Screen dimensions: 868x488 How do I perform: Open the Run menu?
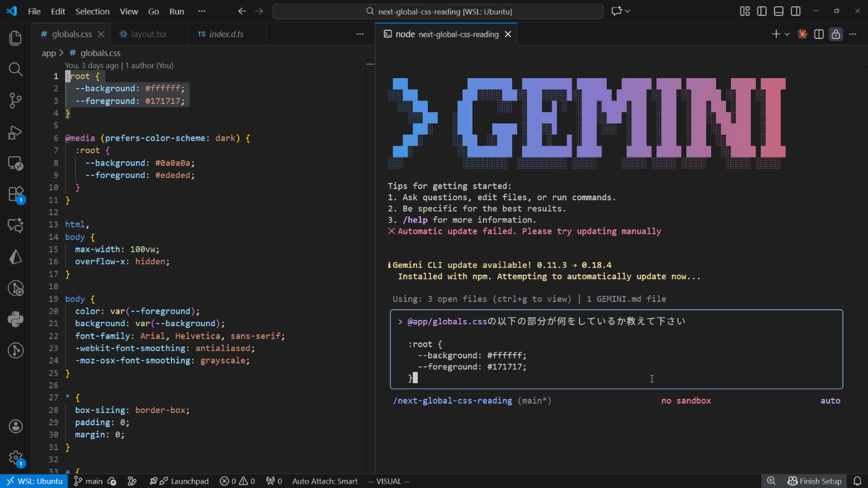177,11
